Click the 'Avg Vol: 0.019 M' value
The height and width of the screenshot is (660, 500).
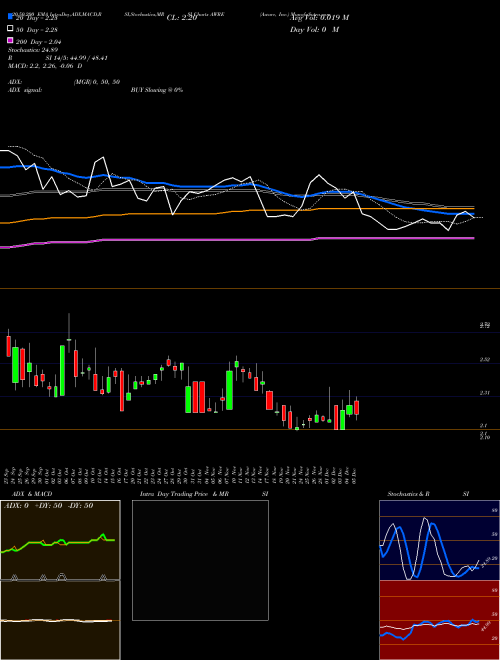319,17
